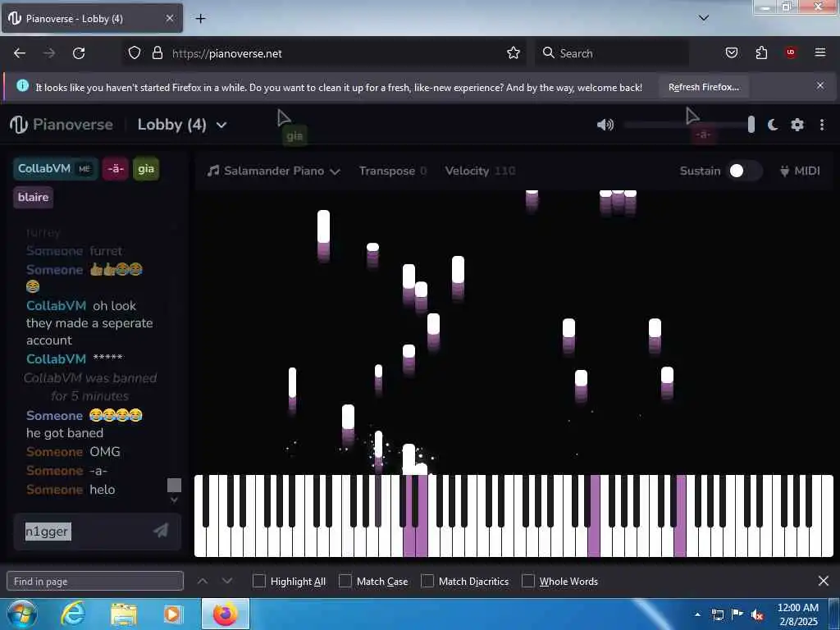Toggle dark mode moon icon
The image size is (840, 630).
(x=773, y=125)
